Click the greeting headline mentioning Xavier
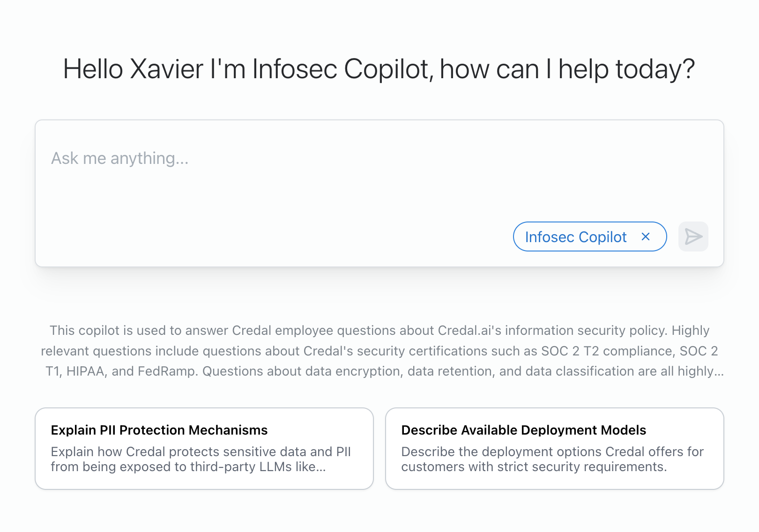The image size is (759, 532). pyautogui.click(x=379, y=69)
